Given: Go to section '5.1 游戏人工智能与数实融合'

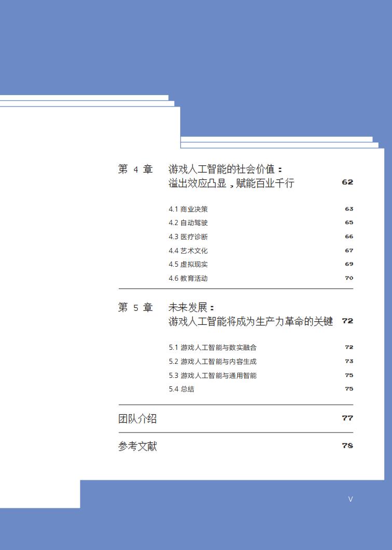Looking at the screenshot, I should click(x=213, y=348).
